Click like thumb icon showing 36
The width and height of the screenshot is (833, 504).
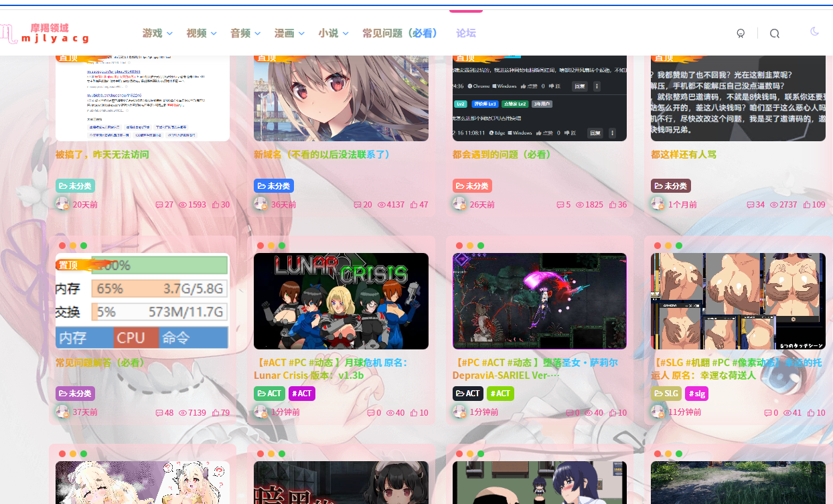point(613,205)
